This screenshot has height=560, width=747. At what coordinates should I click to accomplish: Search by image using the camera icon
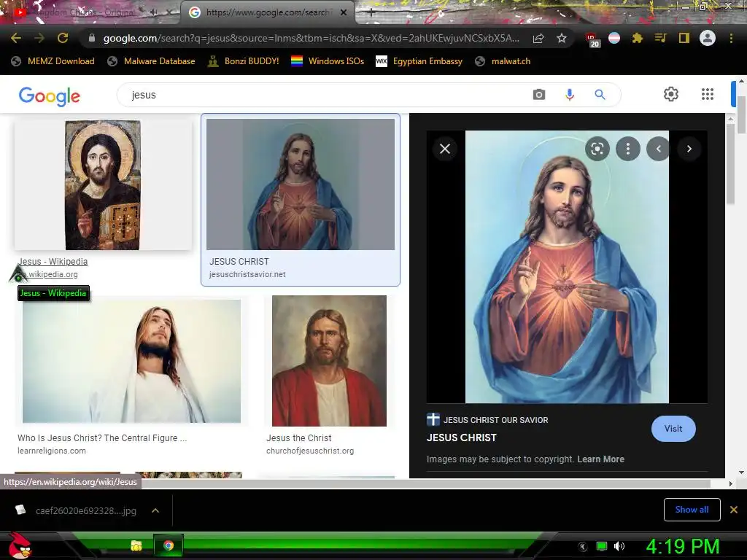[x=539, y=95]
